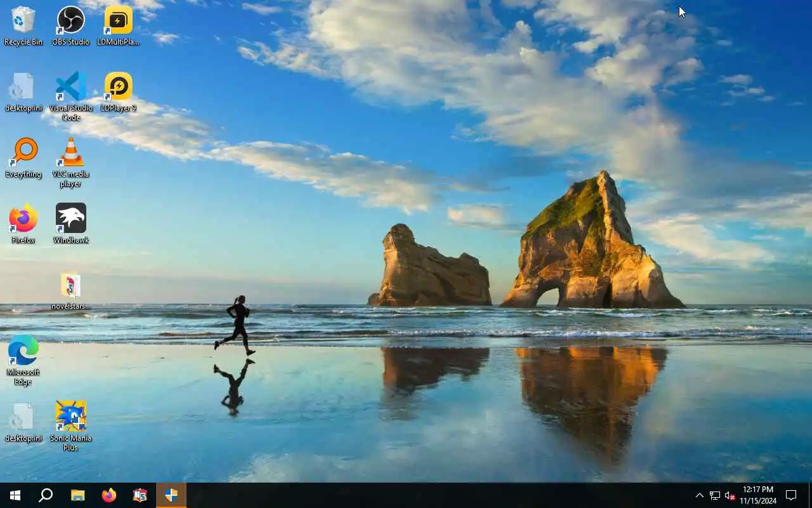Select the Everything search shortcut
812x508 pixels.
(23, 158)
